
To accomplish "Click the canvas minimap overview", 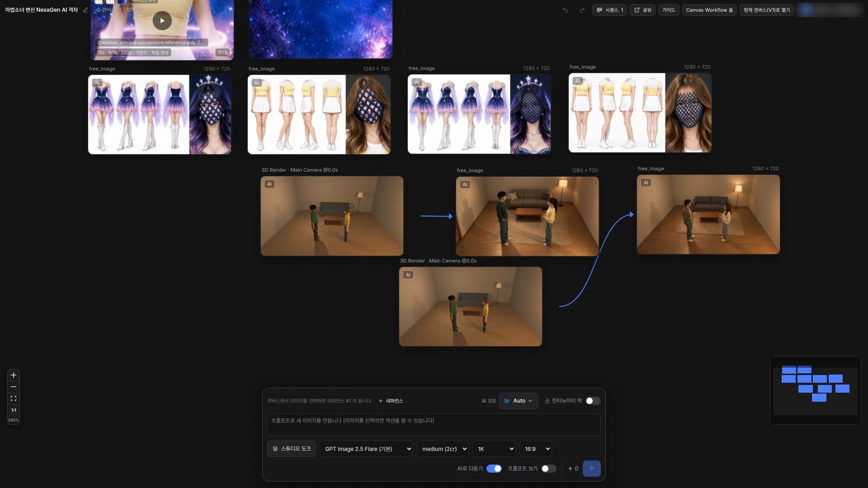I will [x=816, y=390].
